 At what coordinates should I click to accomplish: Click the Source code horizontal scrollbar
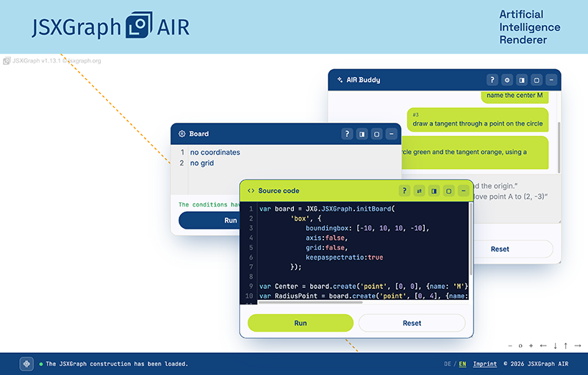coord(310,302)
